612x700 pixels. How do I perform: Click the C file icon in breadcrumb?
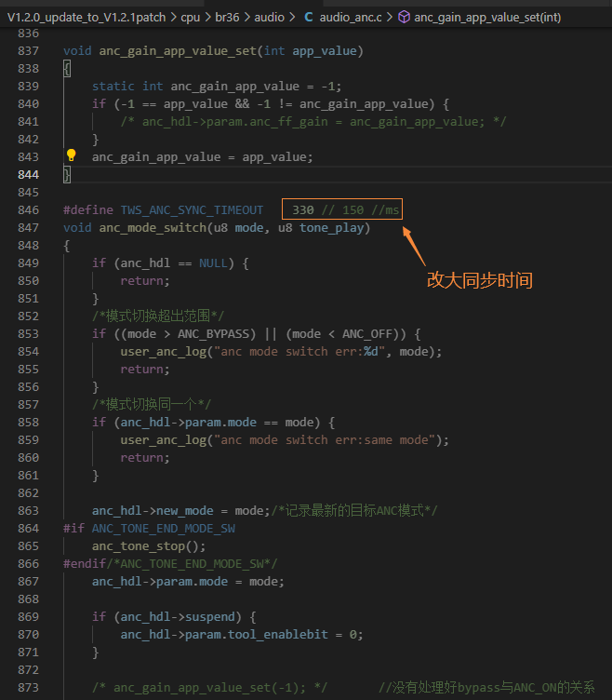(x=308, y=18)
